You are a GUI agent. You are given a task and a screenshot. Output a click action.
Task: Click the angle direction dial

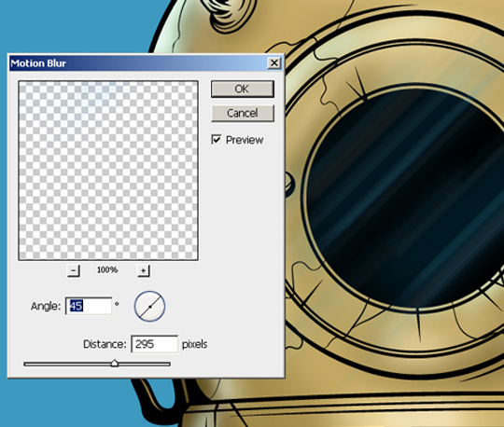click(149, 307)
